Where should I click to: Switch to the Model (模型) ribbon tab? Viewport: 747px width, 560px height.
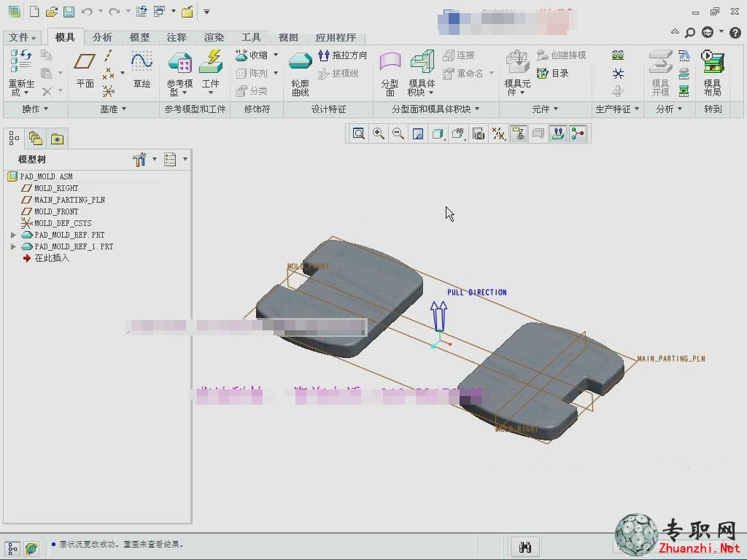pyautogui.click(x=139, y=37)
